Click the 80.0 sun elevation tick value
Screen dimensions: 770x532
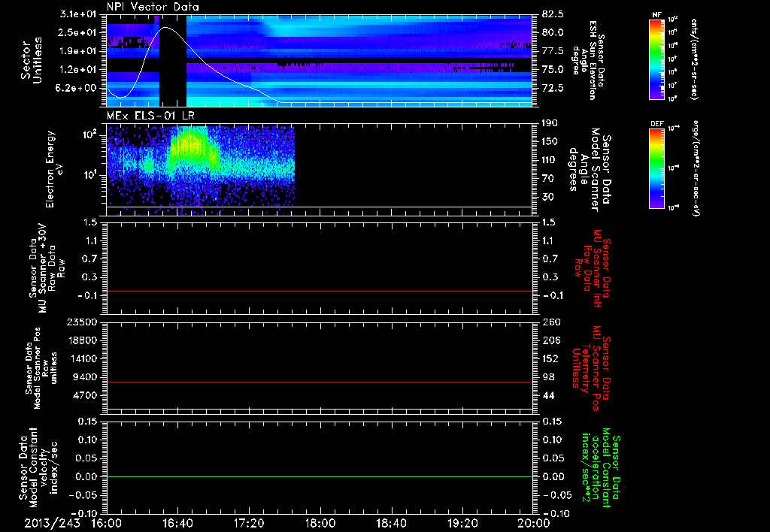[x=553, y=33]
